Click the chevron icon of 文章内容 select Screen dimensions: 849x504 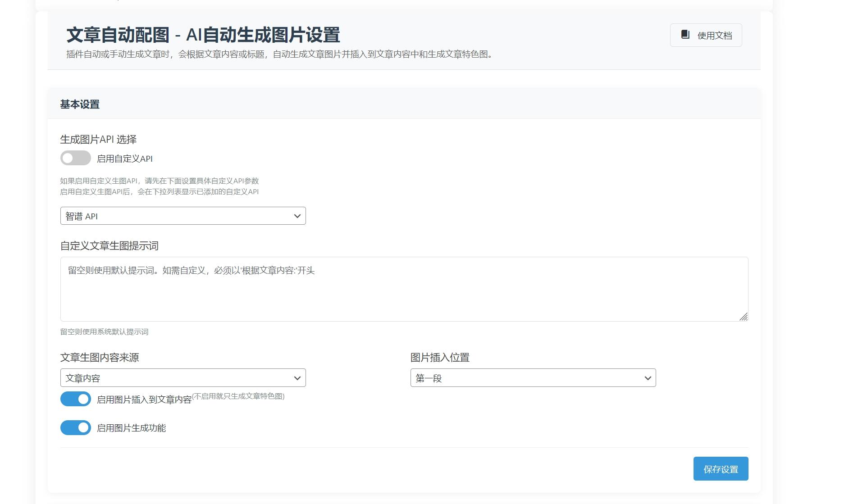tap(297, 377)
